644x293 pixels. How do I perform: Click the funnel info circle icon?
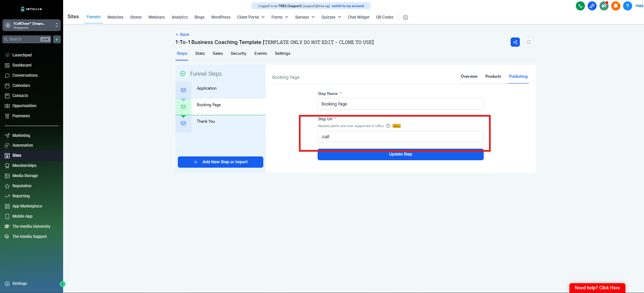tap(529, 42)
